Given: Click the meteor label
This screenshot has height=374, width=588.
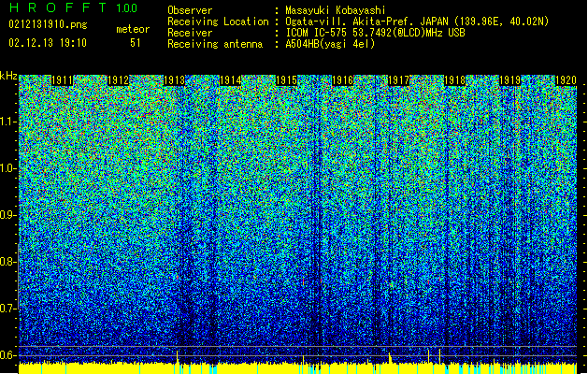Looking at the screenshot, I should (x=133, y=29).
